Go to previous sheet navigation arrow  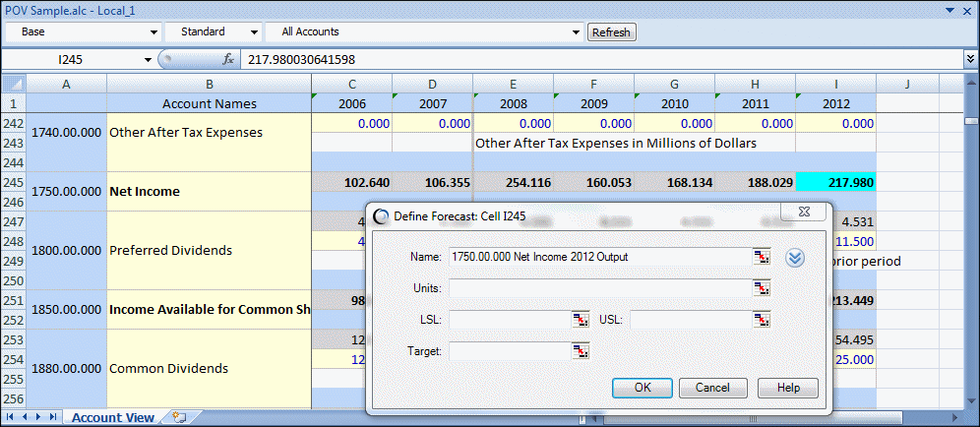25,417
